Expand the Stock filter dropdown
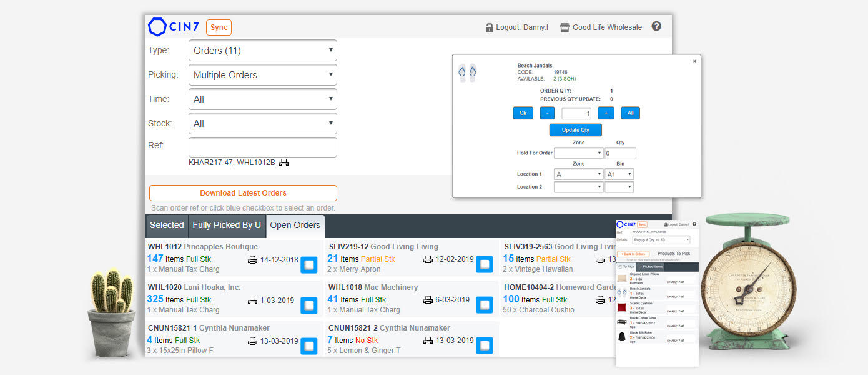Screen dimensions: 868x375 tap(263, 124)
